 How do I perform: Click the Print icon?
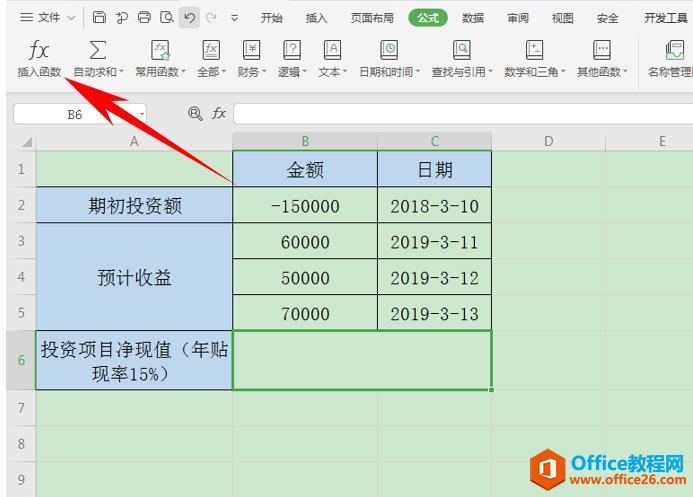tap(144, 18)
